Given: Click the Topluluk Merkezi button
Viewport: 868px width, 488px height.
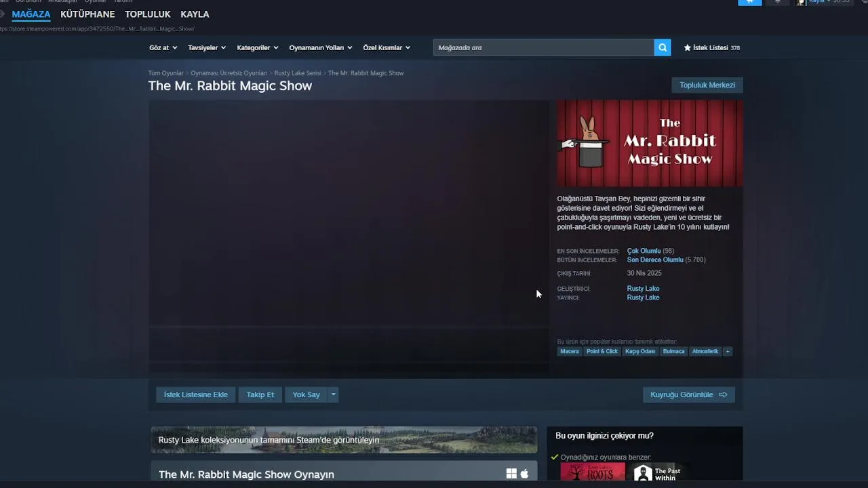Looking at the screenshot, I should tap(707, 85).
